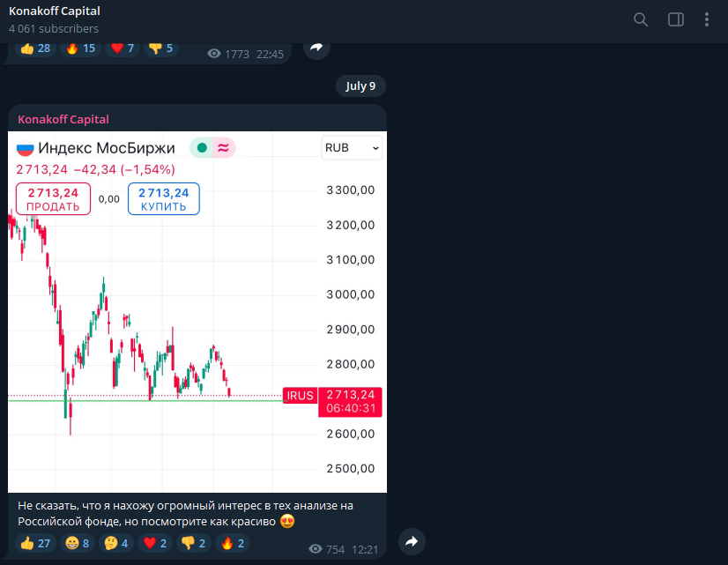Click the 754 views eye counter
728x565 pixels.
[x=326, y=550]
